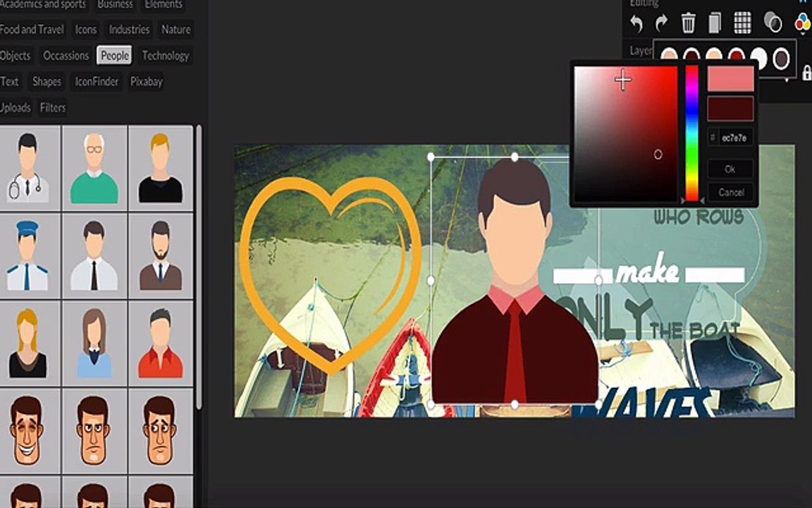
Task: Open the Pixabay source
Action: pyautogui.click(x=147, y=81)
